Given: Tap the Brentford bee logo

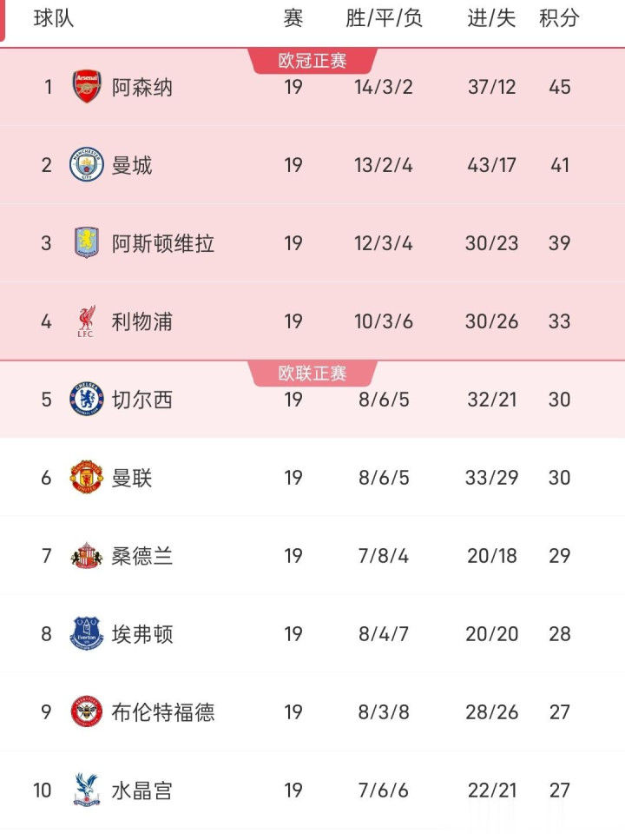Looking at the screenshot, I should [87, 712].
